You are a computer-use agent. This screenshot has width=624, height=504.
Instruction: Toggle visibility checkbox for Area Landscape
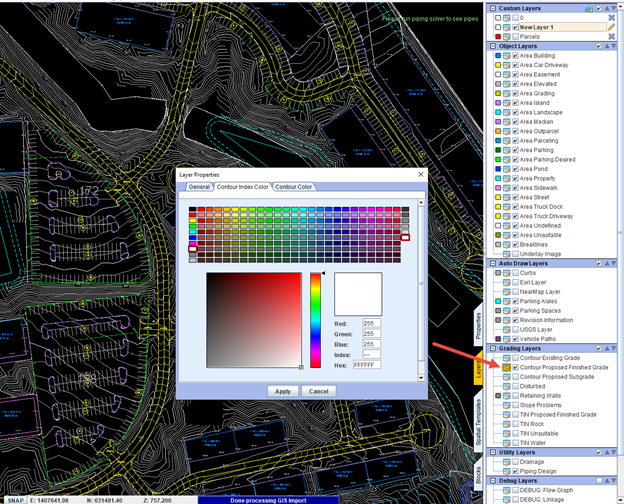pos(515,112)
